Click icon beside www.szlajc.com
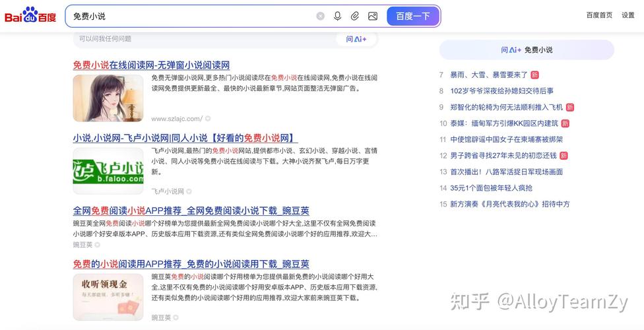This screenshot has height=330, width=644. click(x=208, y=119)
